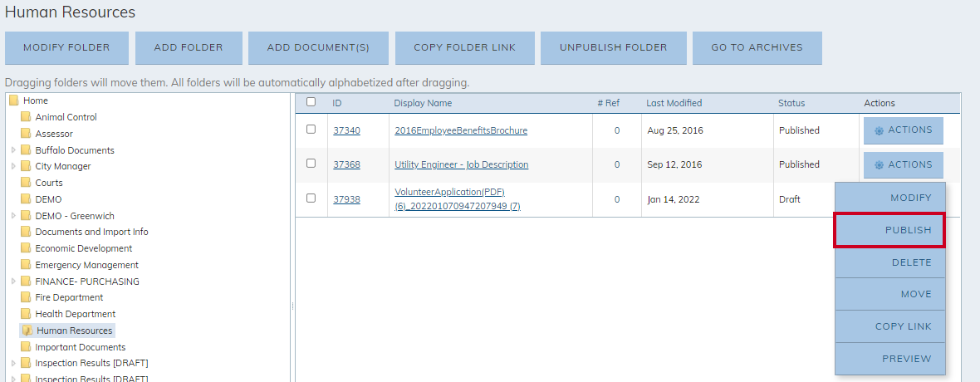
Task: Click the Animal Control folder icon
Action: tap(26, 117)
